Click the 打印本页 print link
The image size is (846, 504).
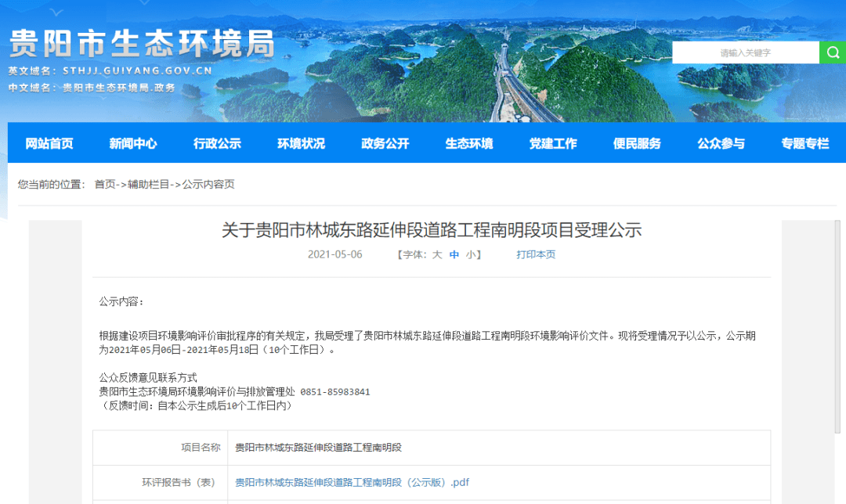click(x=536, y=254)
